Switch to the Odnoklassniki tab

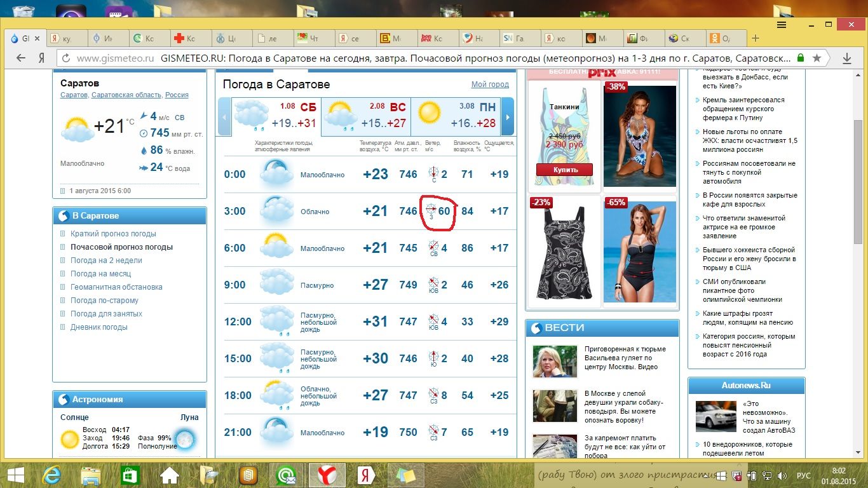[x=724, y=39]
